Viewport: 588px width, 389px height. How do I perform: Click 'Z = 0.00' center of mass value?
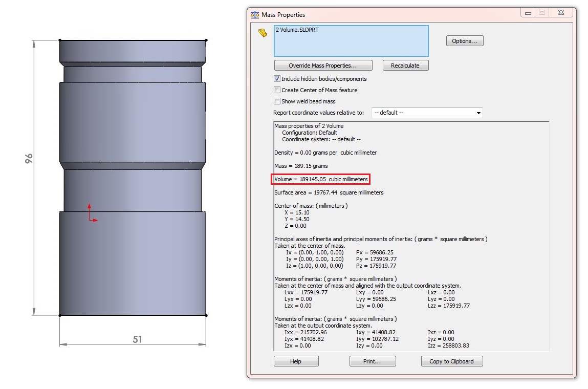point(295,226)
